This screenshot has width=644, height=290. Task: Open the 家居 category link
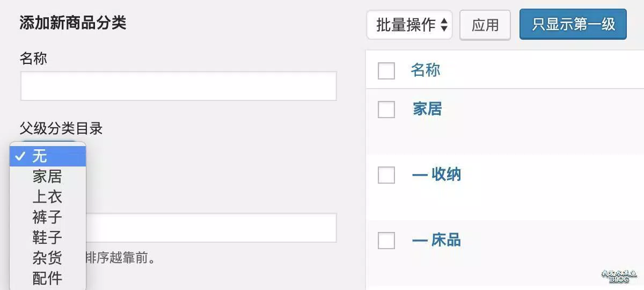427,109
